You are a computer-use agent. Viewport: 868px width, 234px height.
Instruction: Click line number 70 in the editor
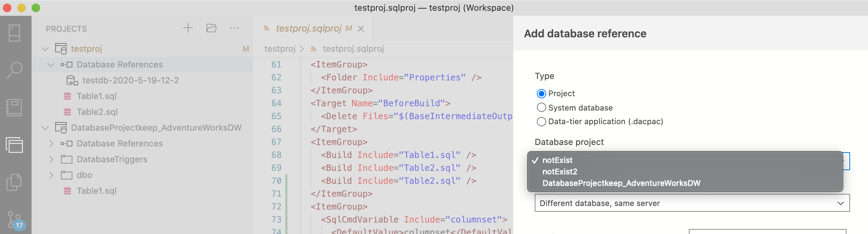pyautogui.click(x=276, y=181)
